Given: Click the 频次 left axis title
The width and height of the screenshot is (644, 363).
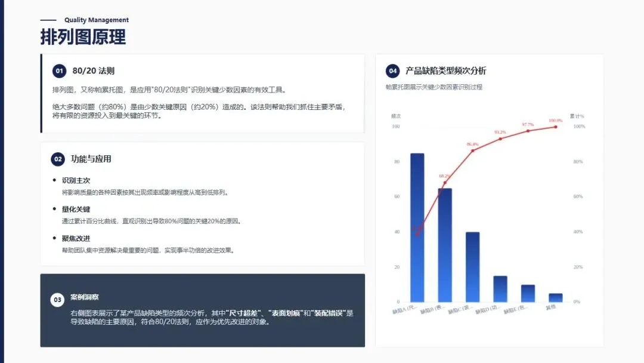Looking at the screenshot, I should tap(396, 116).
